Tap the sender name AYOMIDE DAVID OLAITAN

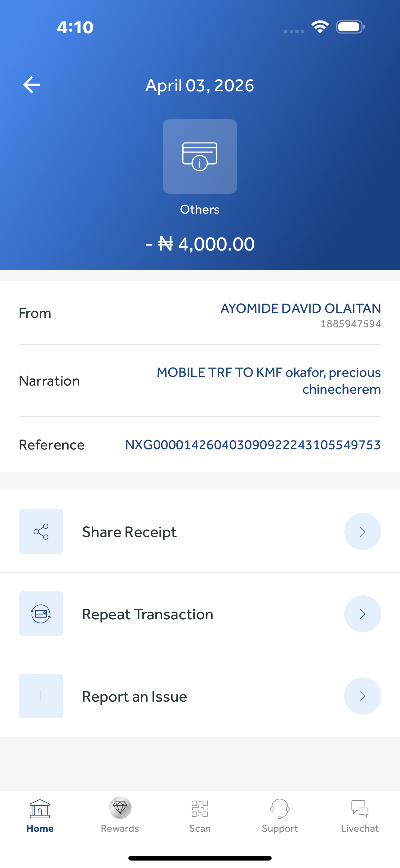[300, 308]
